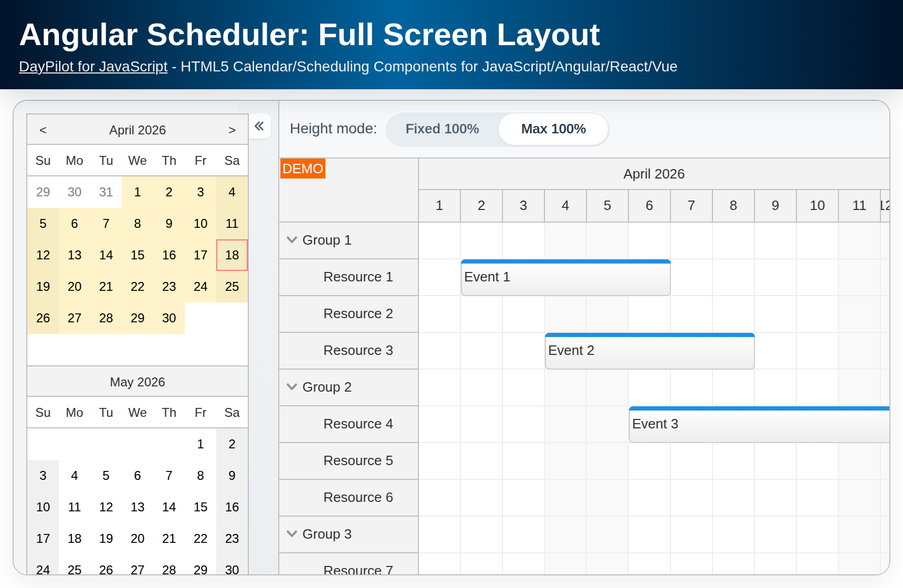This screenshot has height=588, width=903.
Task: Click day 7 in the timeline header
Action: pyautogui.click(x=691, y=205)
